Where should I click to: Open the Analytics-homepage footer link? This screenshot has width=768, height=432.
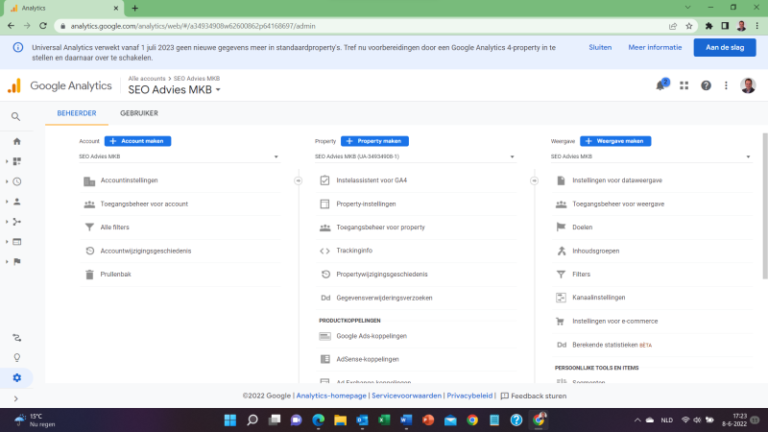point(331,396)
